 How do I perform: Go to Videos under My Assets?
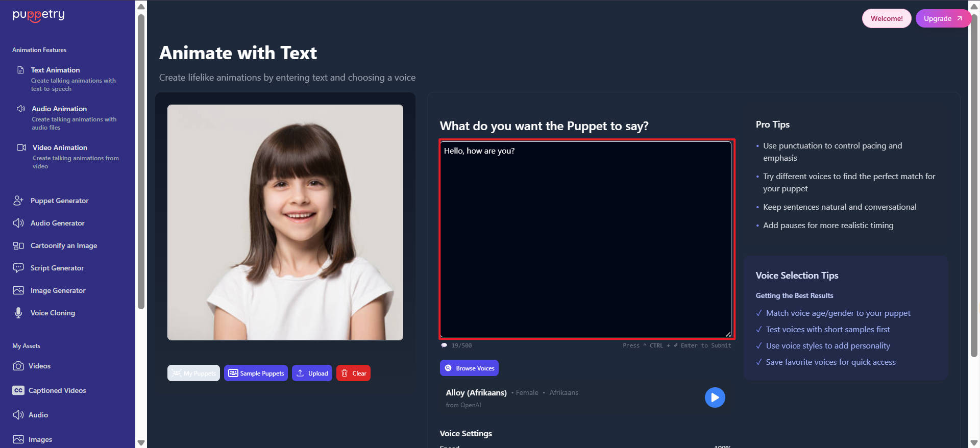(x=39, y=366)
